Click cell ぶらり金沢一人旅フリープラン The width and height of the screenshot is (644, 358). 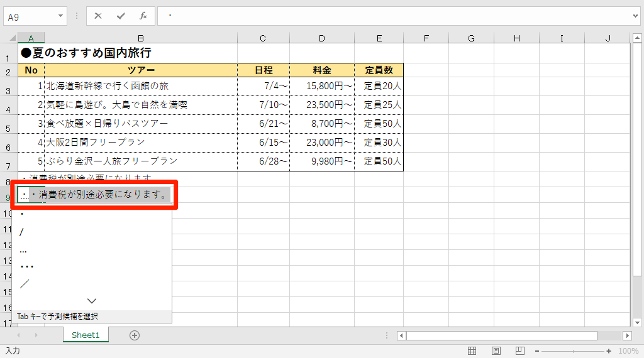click(140, 161)
